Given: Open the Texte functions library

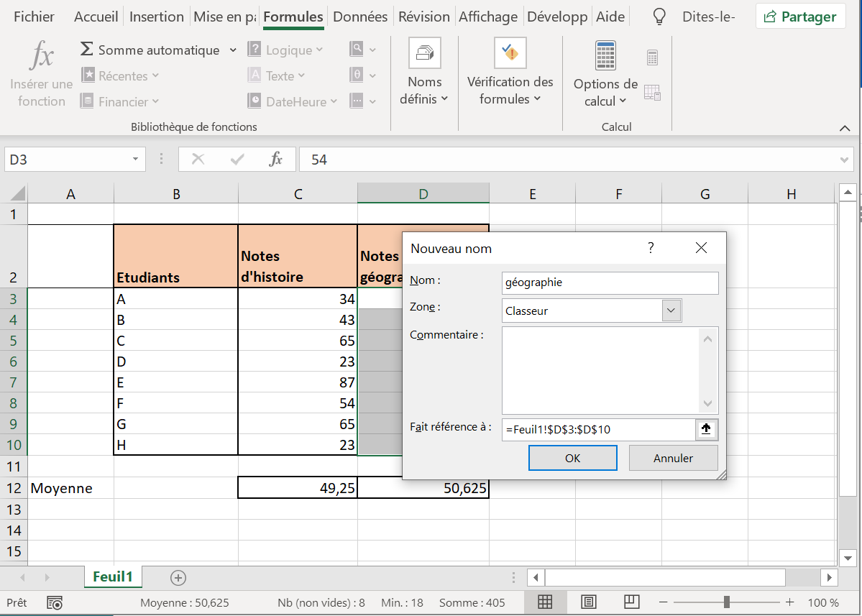Looking at the screenshot, I should point(276,76).
